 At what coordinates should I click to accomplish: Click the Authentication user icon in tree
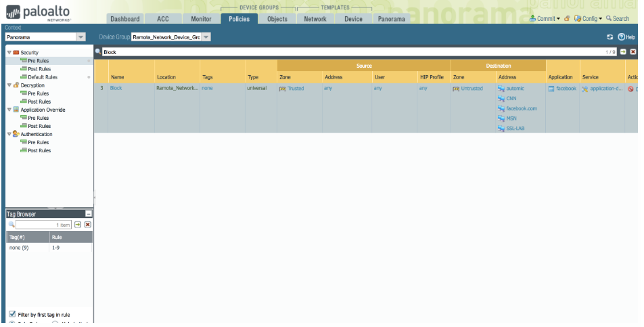tap(16, 134)
